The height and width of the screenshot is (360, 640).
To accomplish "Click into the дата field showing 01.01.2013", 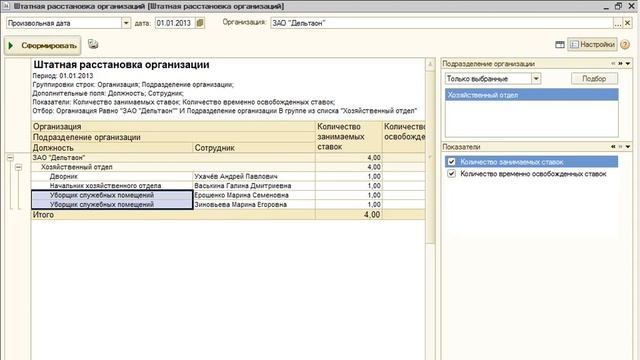I will [x=175, y=23].
